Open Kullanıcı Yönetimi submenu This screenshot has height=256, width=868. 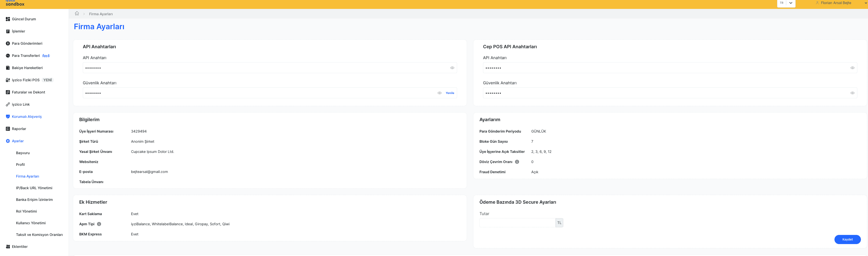[x=31, y=223]
